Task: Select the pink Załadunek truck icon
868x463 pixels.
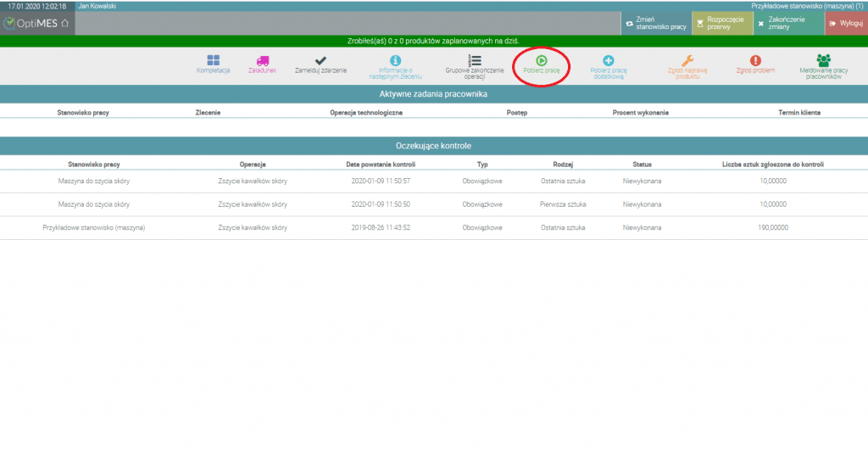Action: click(x=263, y=60)
